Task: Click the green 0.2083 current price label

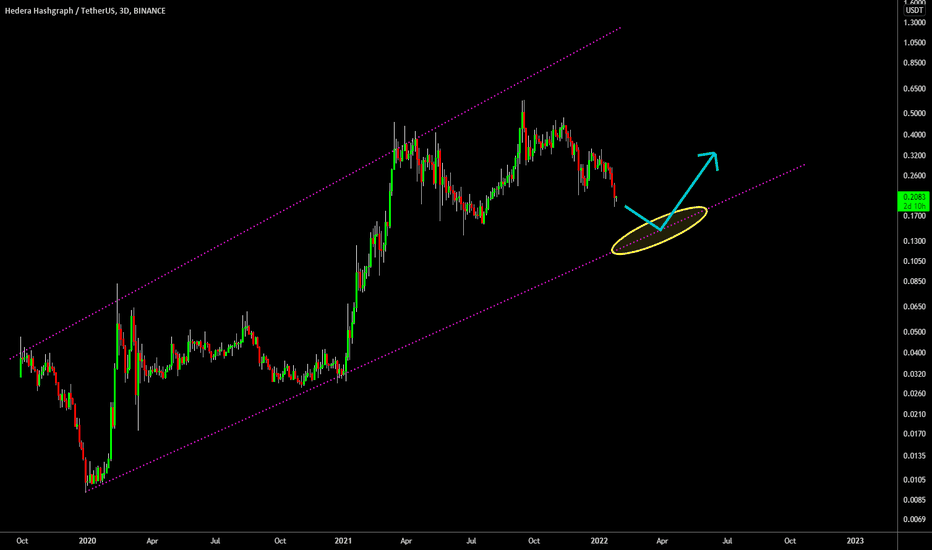Action: (x=914, y=202)
